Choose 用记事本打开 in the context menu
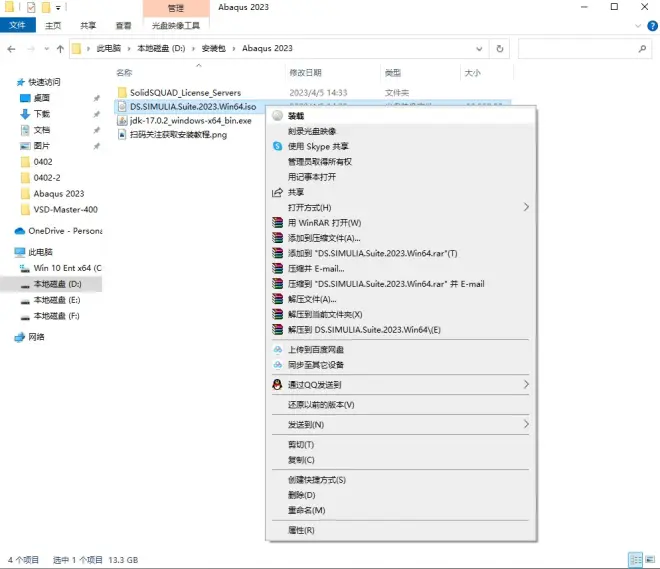The height and width of the screenshot is (569, 660). 312,177
